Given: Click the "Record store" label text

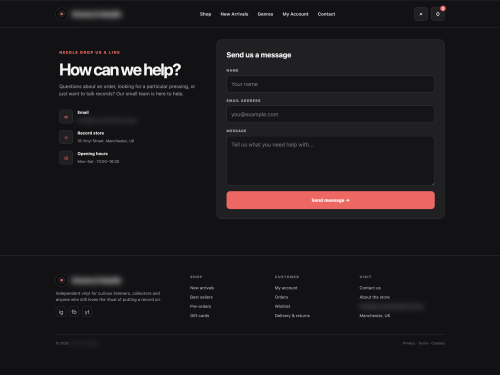Looking at the screenshot, I should pyautogui.click(x=91, y=133).
